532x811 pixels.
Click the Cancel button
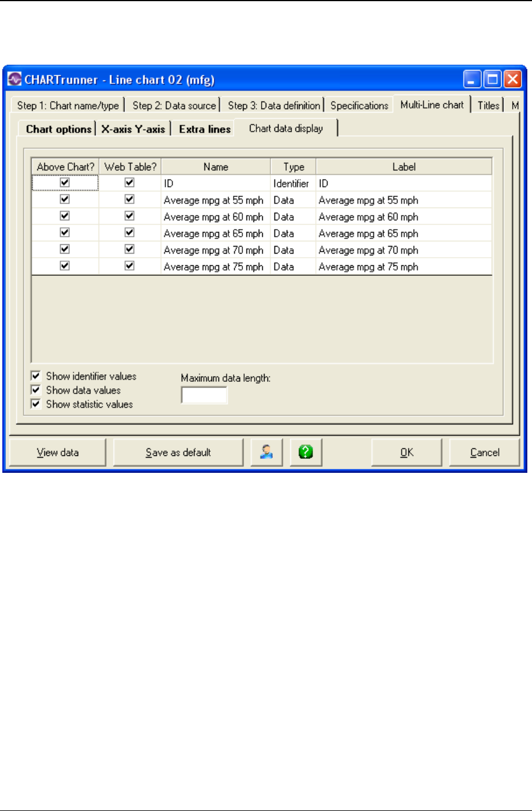485,452
